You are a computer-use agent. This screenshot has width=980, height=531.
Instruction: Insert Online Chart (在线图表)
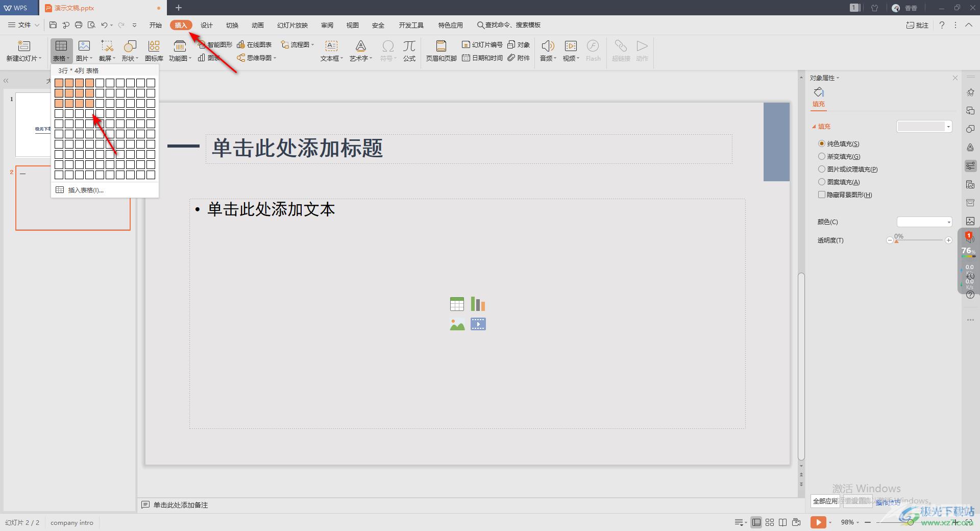254,45
